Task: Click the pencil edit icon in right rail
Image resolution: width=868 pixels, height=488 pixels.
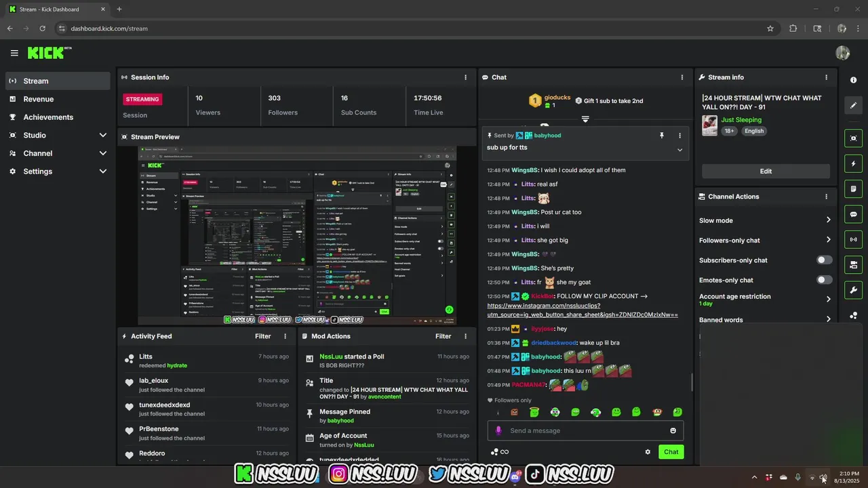Action: click(853, 105)
